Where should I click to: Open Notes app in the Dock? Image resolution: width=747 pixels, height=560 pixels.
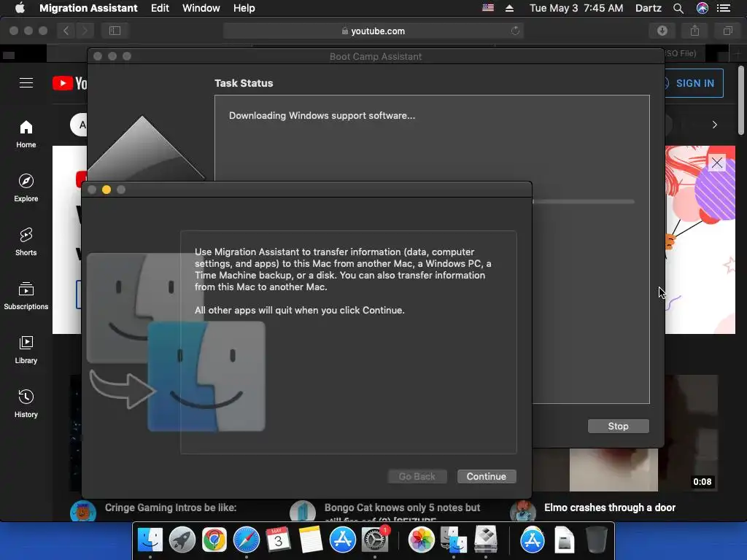click(310, 540)
